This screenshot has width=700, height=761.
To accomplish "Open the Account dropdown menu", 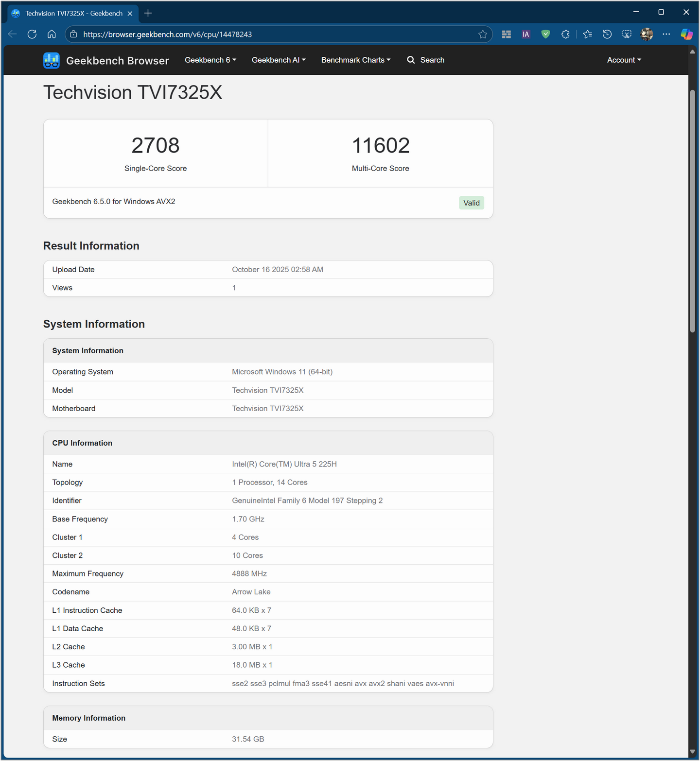I will coord(624,60).
